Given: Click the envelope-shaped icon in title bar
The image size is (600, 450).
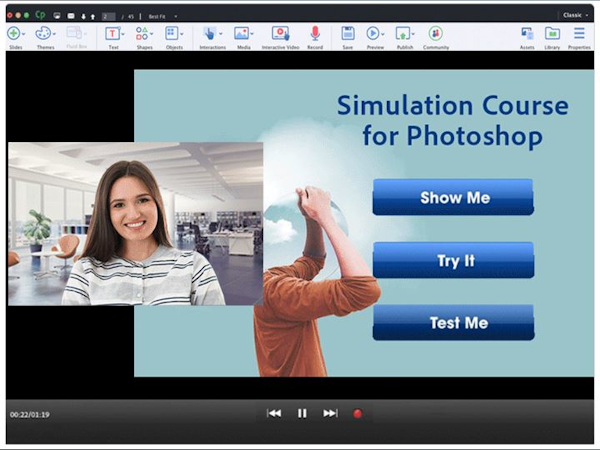Looking at the screenshot, I should (x=71, y=16).
